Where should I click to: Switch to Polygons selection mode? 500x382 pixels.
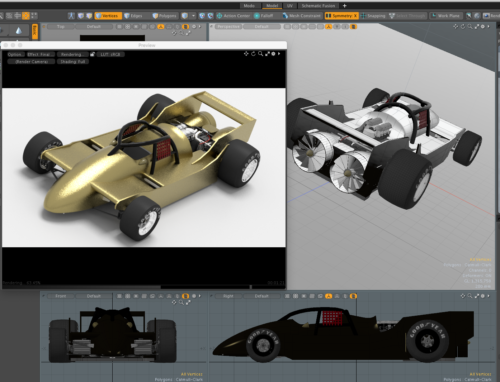pos(164,16)
